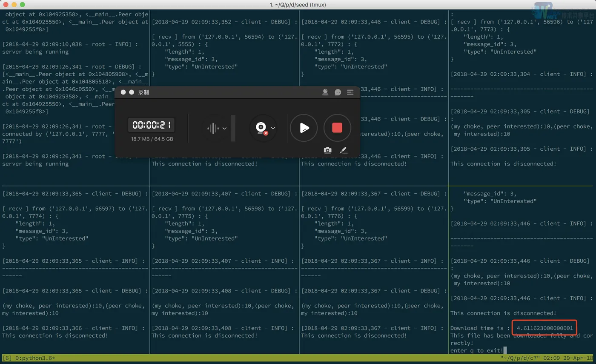Click the recv line from port 56597 to 7774
Image resolution: width=596 pixels, height=364 pixels.
[x=75, y=209]
